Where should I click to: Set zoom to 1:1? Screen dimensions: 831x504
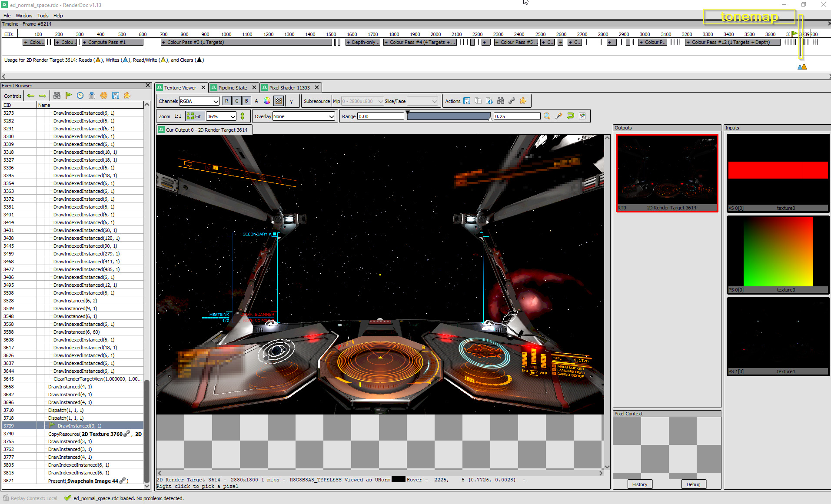coord(178,116)
